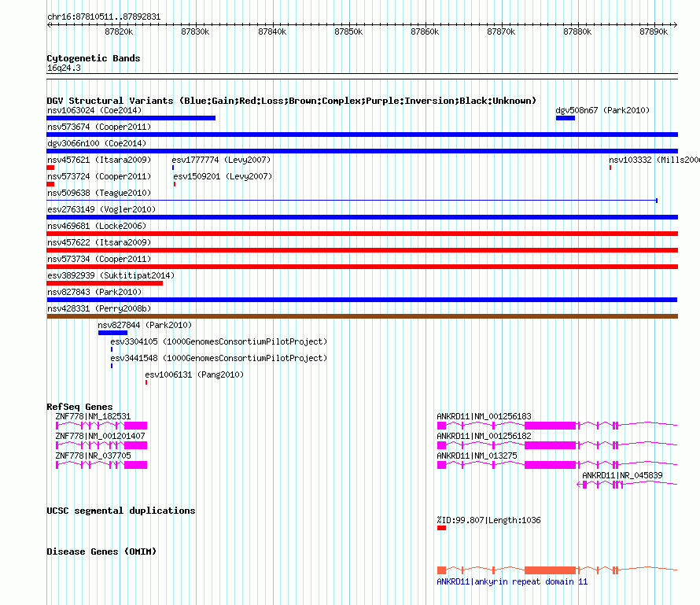Image resolution: width=700 pixels, height=605 pixels.
Task: Click nsv509638 (Teague2010) label
Action: (99, 193)
